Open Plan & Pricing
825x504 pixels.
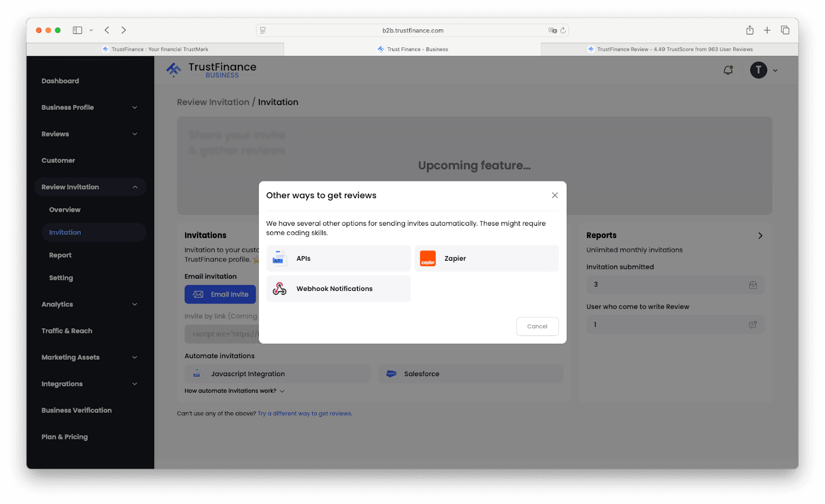pyautogui.click(x=65, y=437)
